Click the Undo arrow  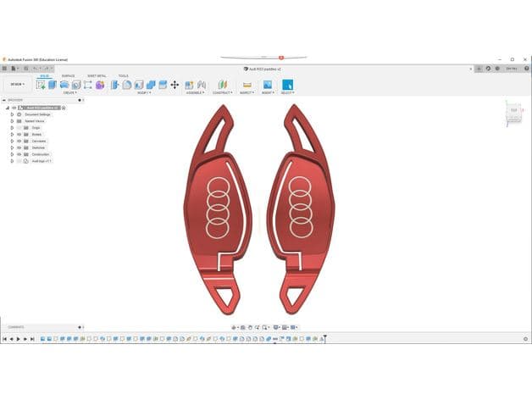click(36, 69)
